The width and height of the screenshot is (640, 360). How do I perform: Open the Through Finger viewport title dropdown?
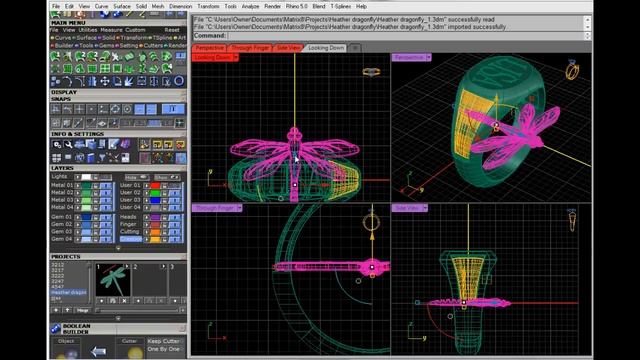[239, 208]
